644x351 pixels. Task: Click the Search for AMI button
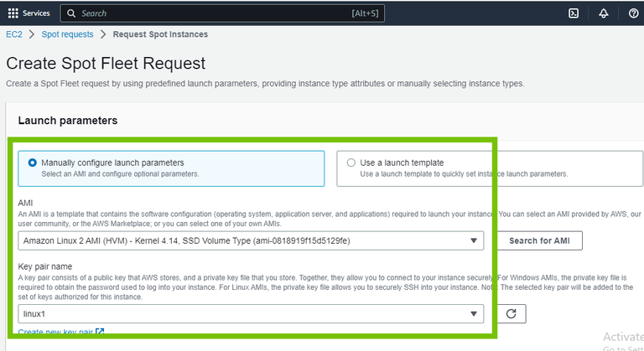540,241
